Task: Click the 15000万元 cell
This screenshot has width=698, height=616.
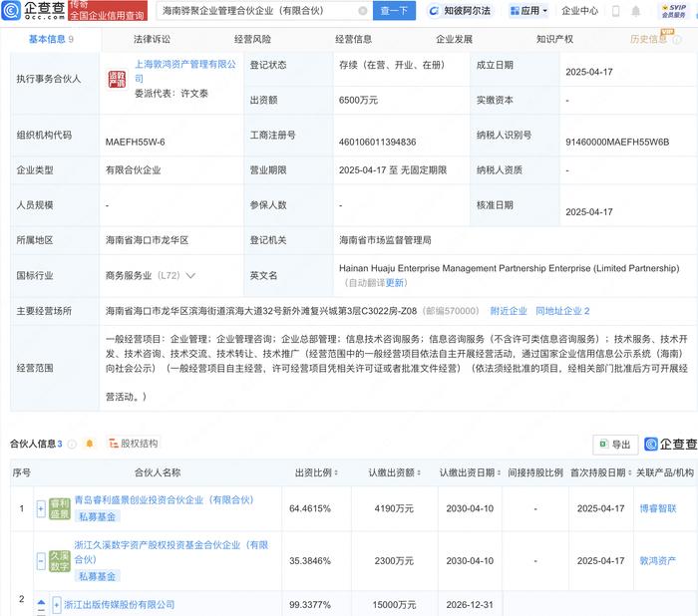Action: click(x=394, y=605)
